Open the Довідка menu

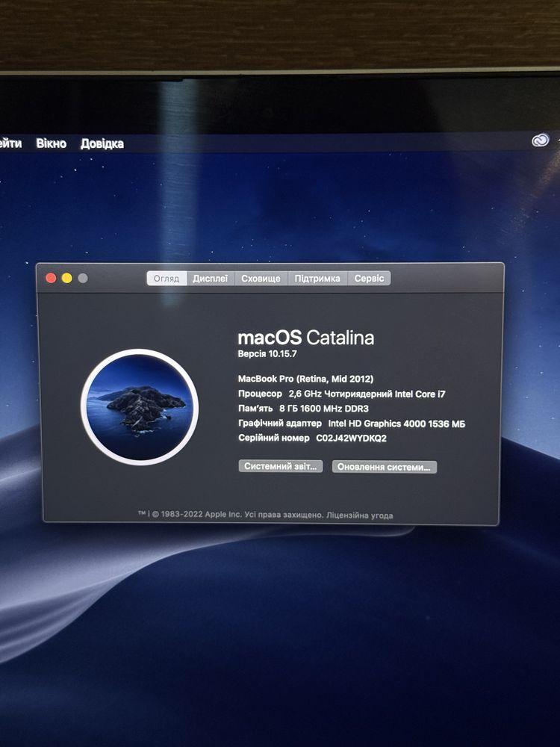tap(102, 144)
